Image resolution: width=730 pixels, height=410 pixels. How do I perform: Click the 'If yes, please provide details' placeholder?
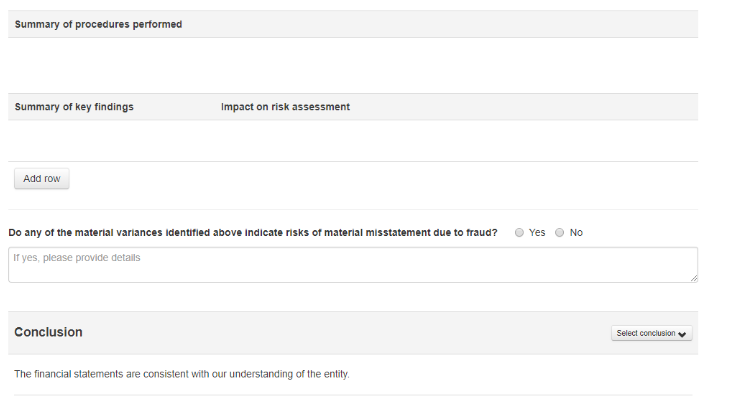click(x=77, y=258)
